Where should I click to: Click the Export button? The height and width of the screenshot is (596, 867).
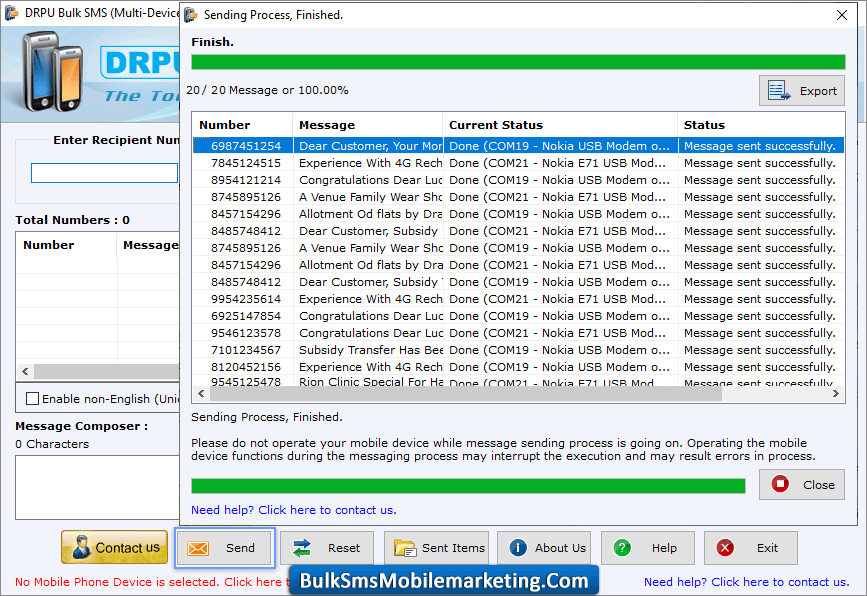pyautogui.click(x=801, y=91)
